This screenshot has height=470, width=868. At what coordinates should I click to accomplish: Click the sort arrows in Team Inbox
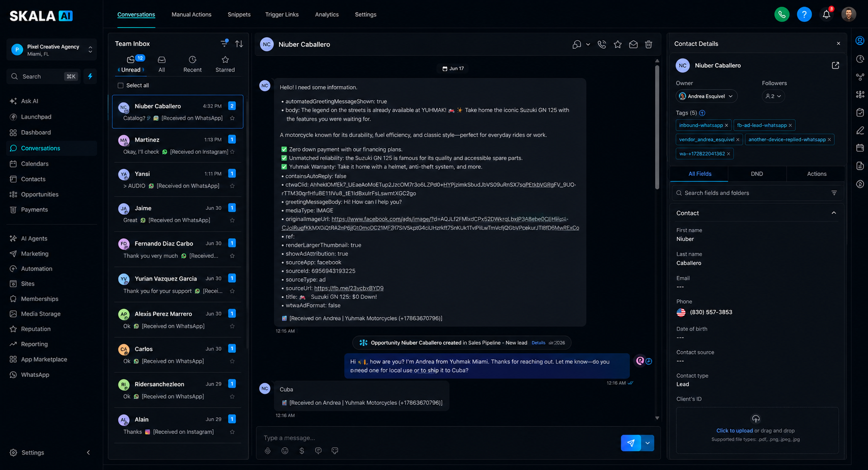[239, 44]
